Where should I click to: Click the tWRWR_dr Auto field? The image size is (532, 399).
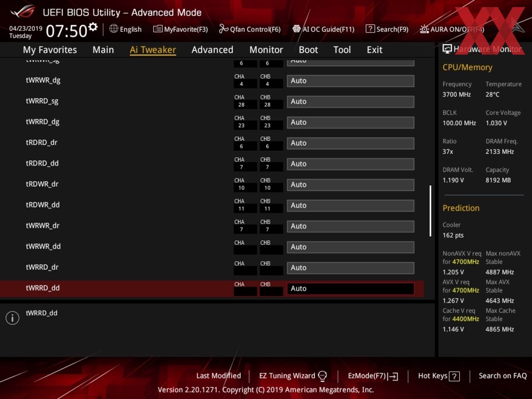click(x=350, y=226)
